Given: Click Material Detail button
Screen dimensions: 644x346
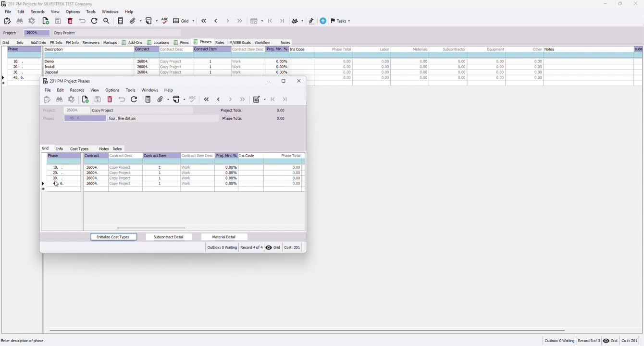Looking at the screenshot, I should click(223, 237).
